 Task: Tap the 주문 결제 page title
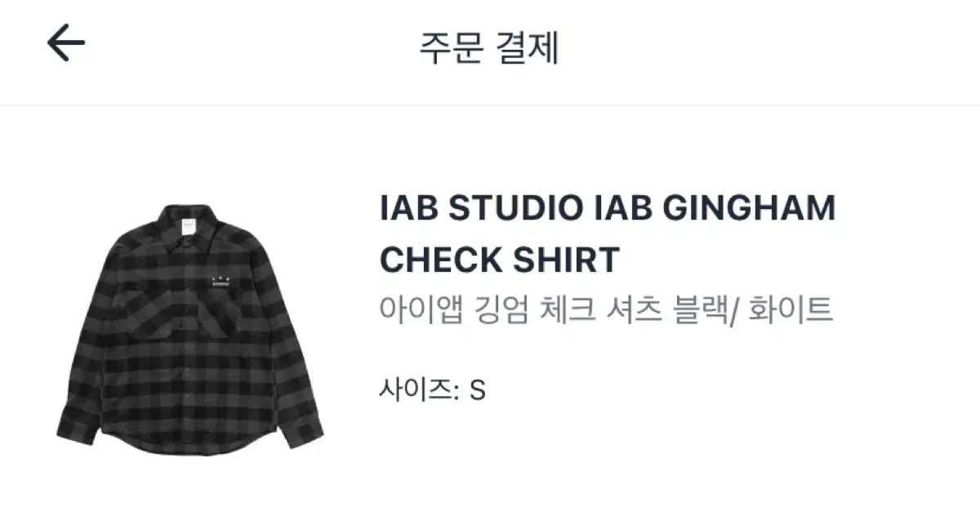489,47
